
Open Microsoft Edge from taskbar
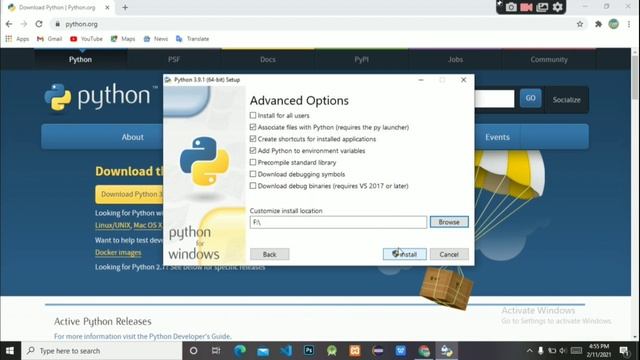(240, 351)
